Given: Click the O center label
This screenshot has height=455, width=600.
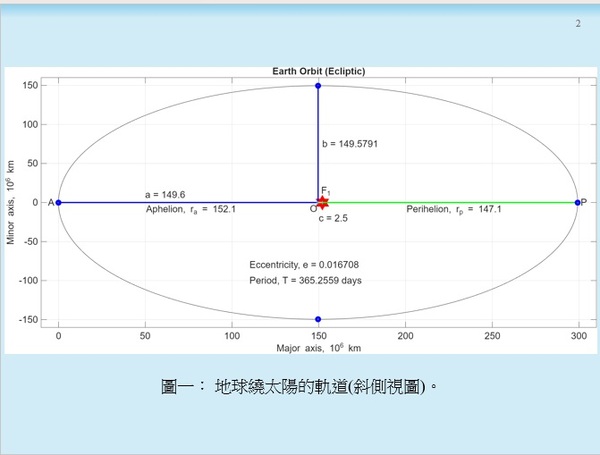Looking at the screenshot, I should (313, 209).
